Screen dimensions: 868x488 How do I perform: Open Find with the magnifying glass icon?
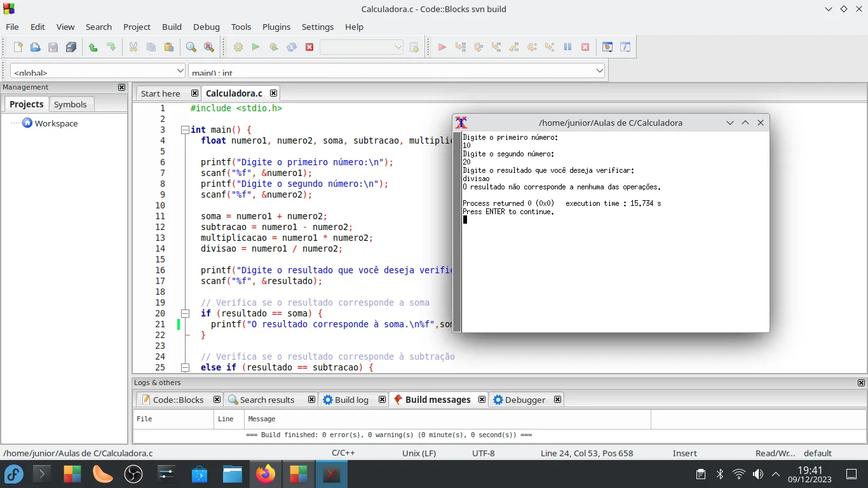click(191, 47)
